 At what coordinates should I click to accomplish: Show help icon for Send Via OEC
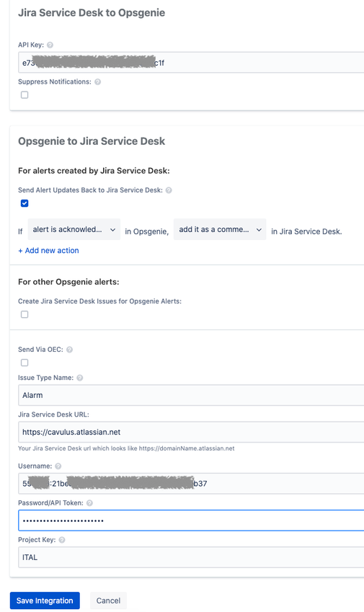pyautogui.click(x=69, y=350)
